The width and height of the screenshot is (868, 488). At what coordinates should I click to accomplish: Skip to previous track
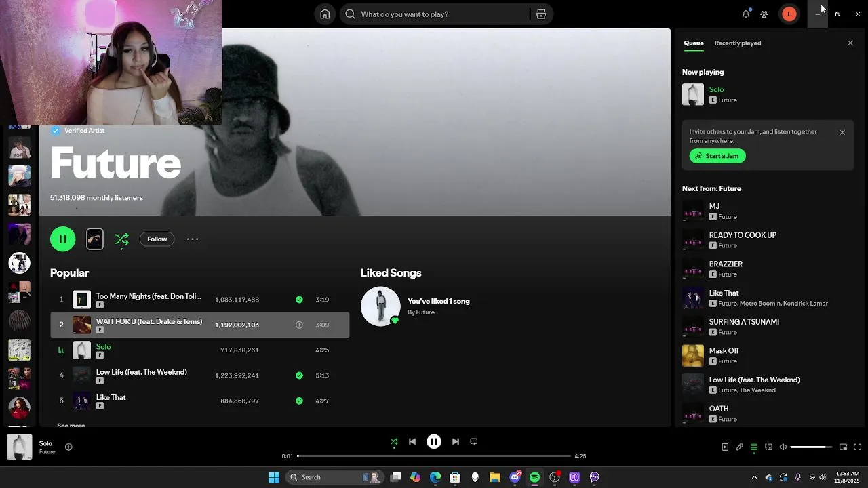coord(412,441)
